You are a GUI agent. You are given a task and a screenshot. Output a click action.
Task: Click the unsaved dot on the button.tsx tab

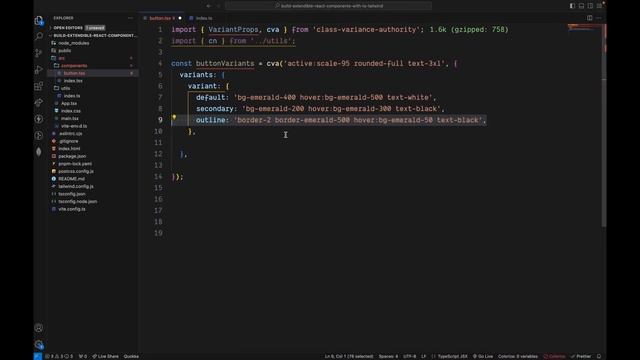pos(180,18)
